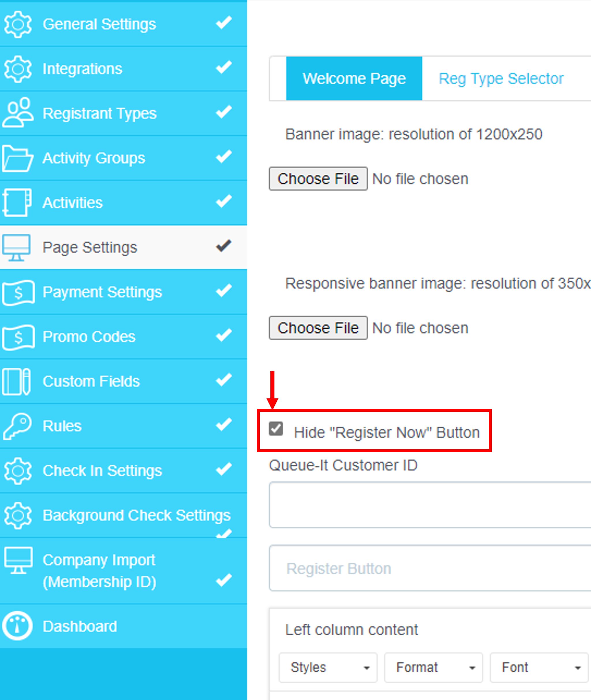Switch to the Reg Type Selector tab
591x700 pixels.
click(x=501, y=79)
